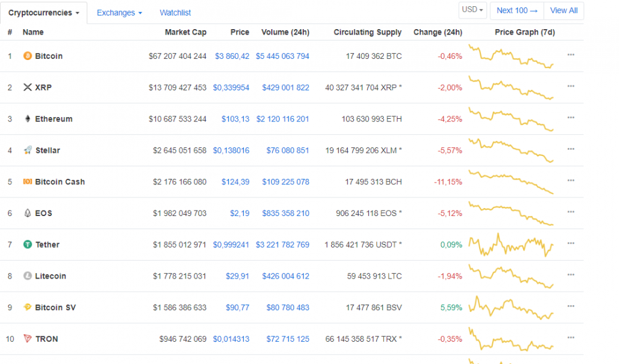Open the three-dot options menu for EOS

pyautogui.click(x=571, y=212)
